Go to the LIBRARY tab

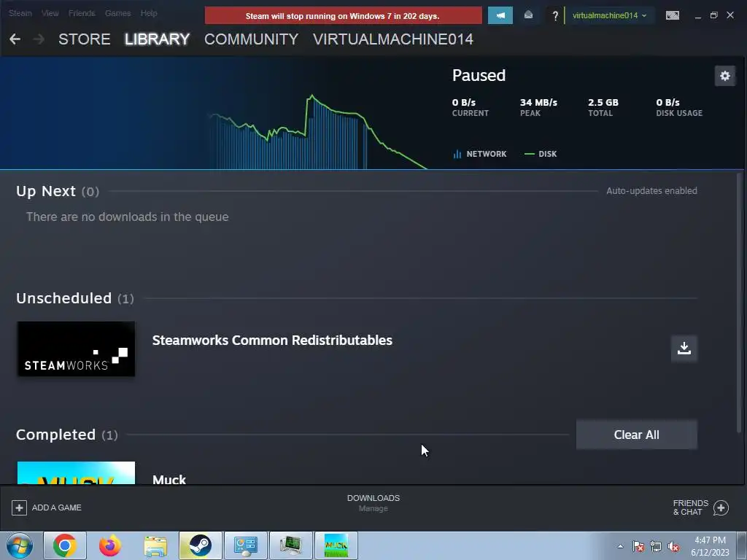(x=158, y=39)
